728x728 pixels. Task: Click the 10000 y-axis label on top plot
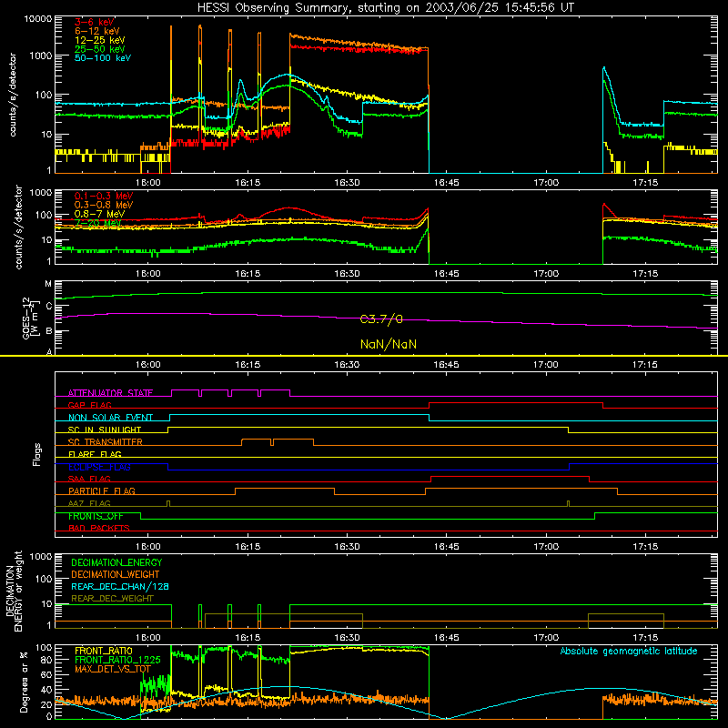pos(38,19)
